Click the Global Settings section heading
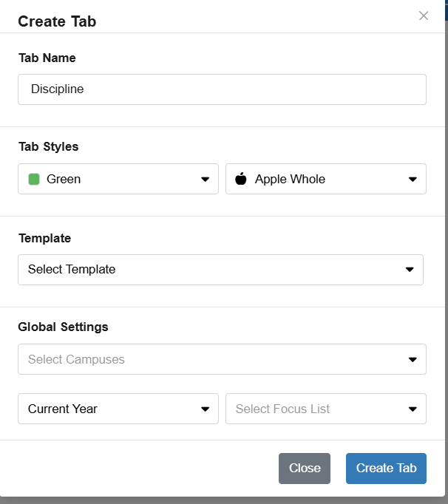This screenshot has height=504, width=448. [63, 327]
